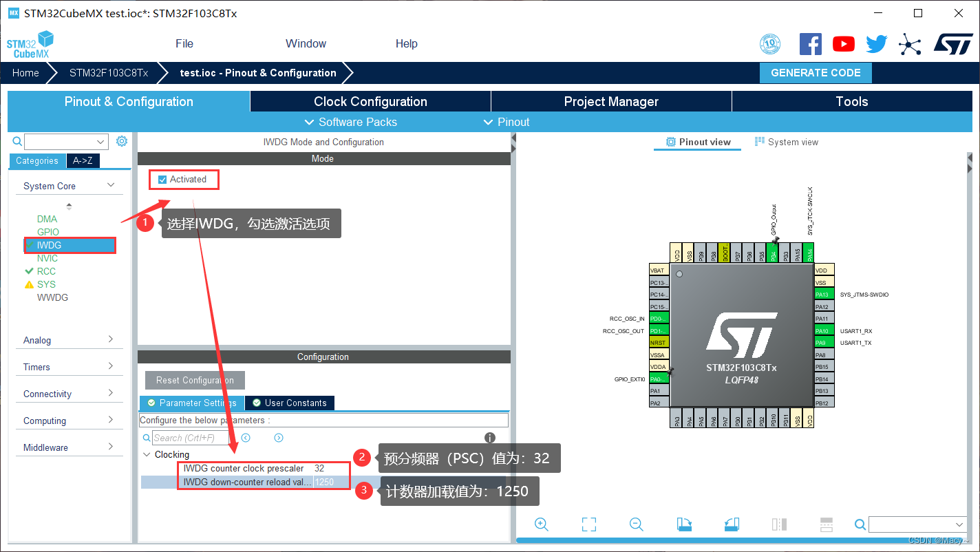Click the GENERATE CODE button
Viewport: 980px width, 552px height.
click(x=816, y=73)
